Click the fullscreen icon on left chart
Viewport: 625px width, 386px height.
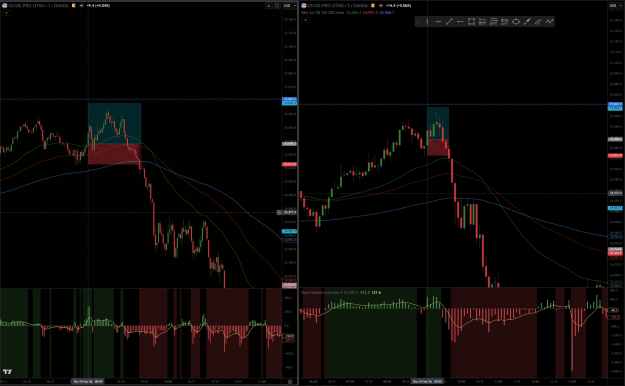(x=277, y=6)
